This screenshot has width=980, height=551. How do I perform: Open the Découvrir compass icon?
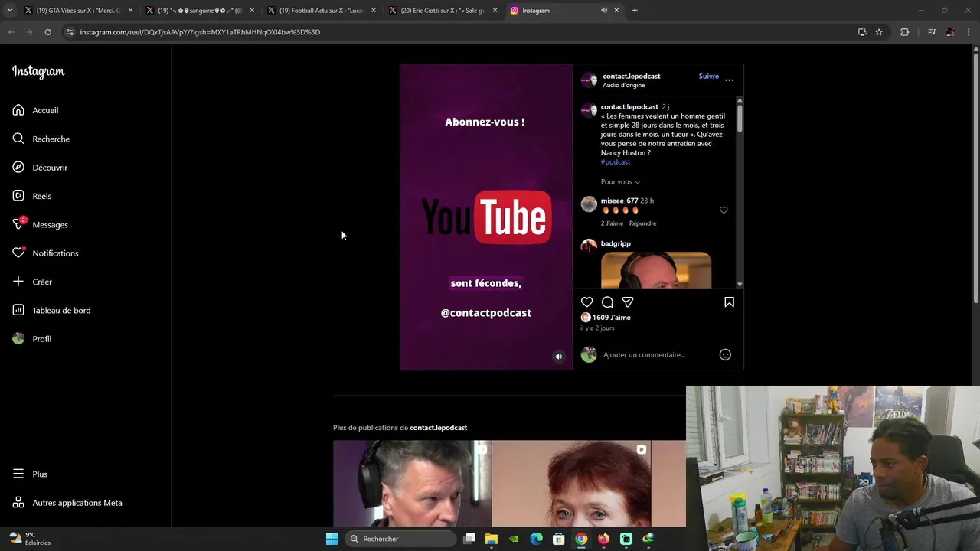coord(18,167)
